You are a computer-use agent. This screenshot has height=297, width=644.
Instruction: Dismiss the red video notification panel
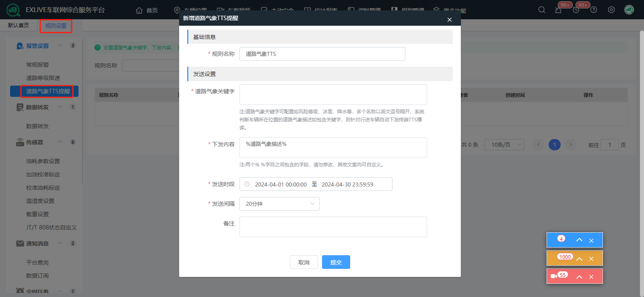(591, 277)
